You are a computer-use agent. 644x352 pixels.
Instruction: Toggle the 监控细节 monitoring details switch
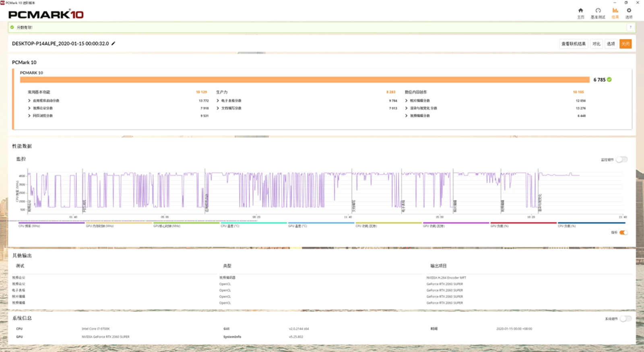(621, 160)
